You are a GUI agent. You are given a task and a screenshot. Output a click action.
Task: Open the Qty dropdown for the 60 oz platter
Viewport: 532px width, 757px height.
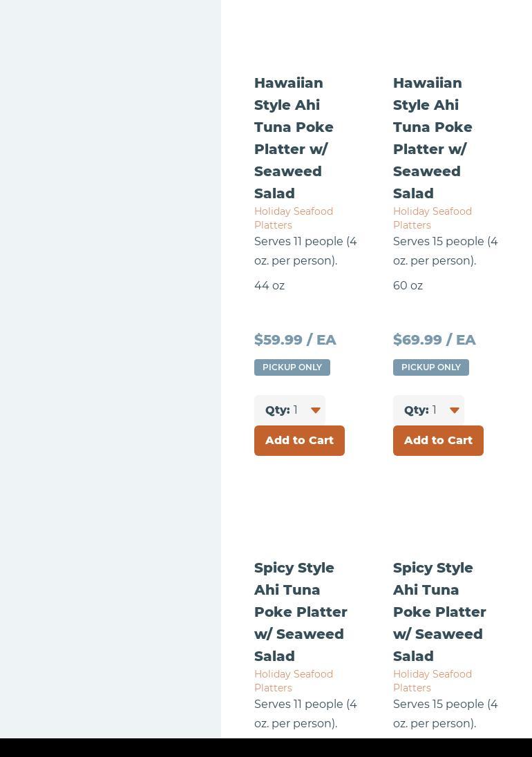pyautogui.click(x=428, y=410)
